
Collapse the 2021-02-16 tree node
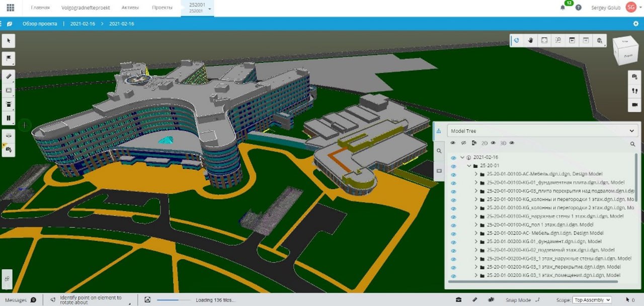(462, 158)
